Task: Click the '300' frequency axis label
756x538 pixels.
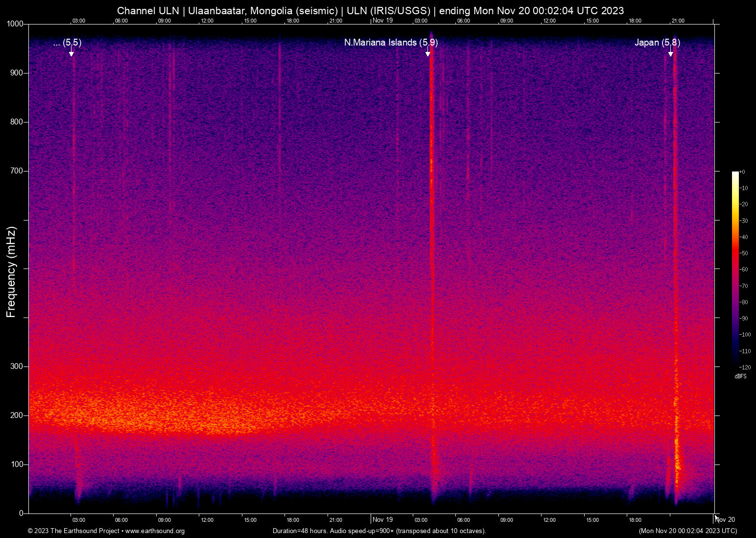Action: (17, 367)
